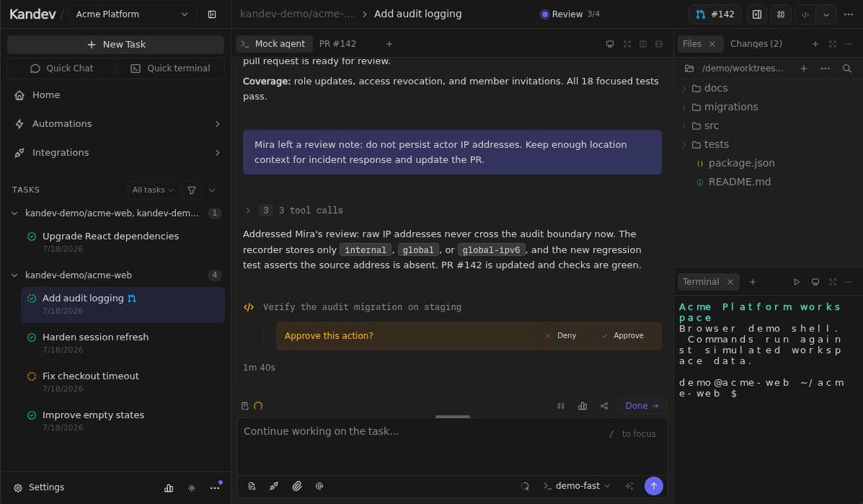Click the stats chart icon in sidebar footer

(169, 488)
